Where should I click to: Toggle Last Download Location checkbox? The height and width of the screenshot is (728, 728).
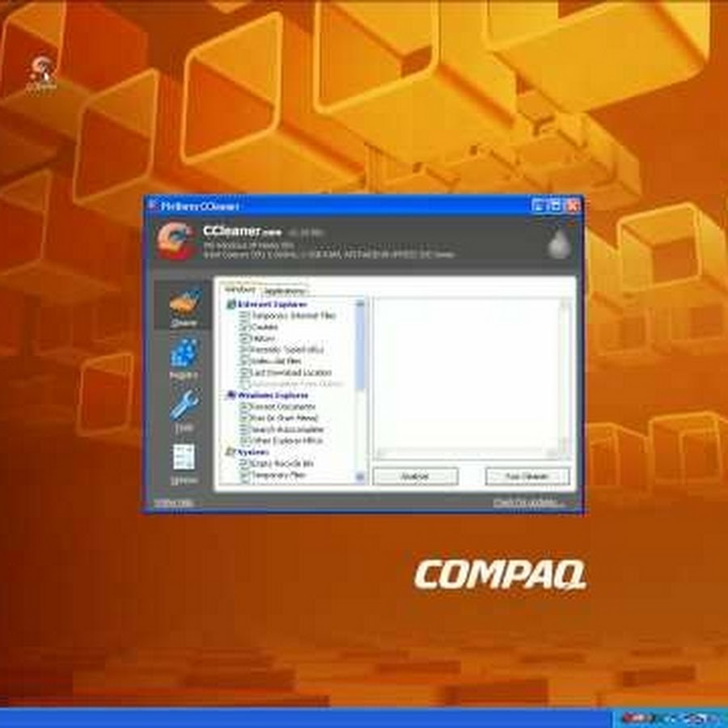[245, 372]
